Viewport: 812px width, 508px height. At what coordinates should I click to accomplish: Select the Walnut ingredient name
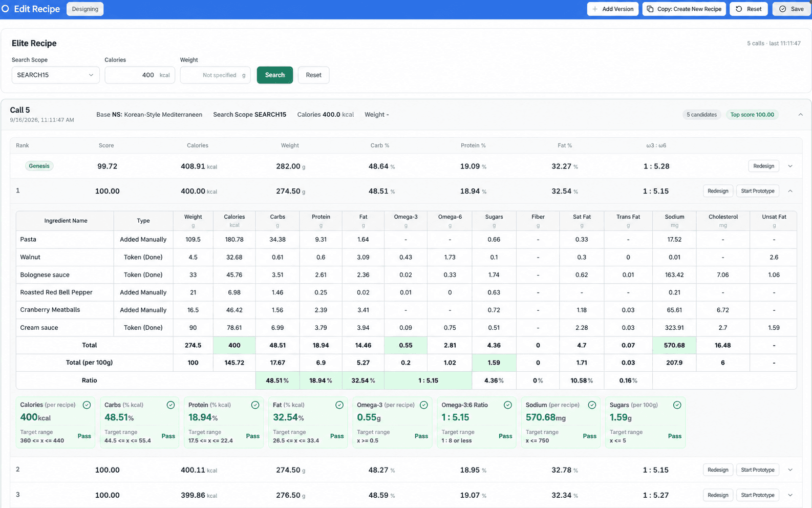[x=30, y=257]
